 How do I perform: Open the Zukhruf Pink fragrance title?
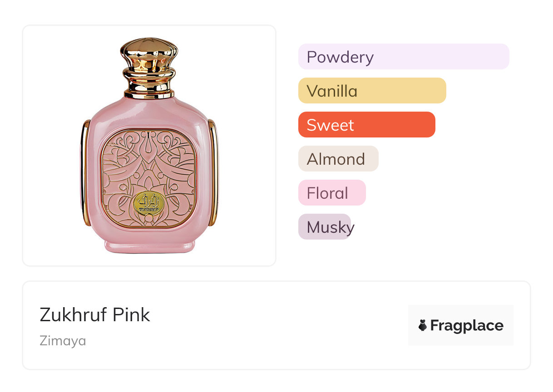(x=95, y=314)
